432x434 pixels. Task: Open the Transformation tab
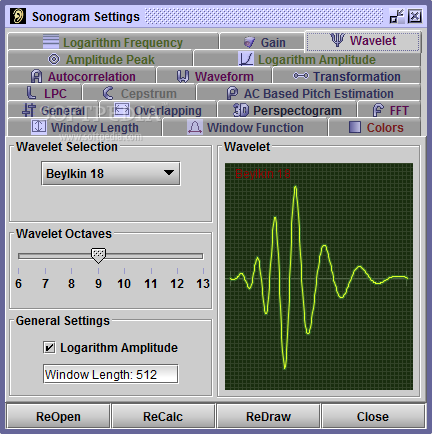coord(347,76)
